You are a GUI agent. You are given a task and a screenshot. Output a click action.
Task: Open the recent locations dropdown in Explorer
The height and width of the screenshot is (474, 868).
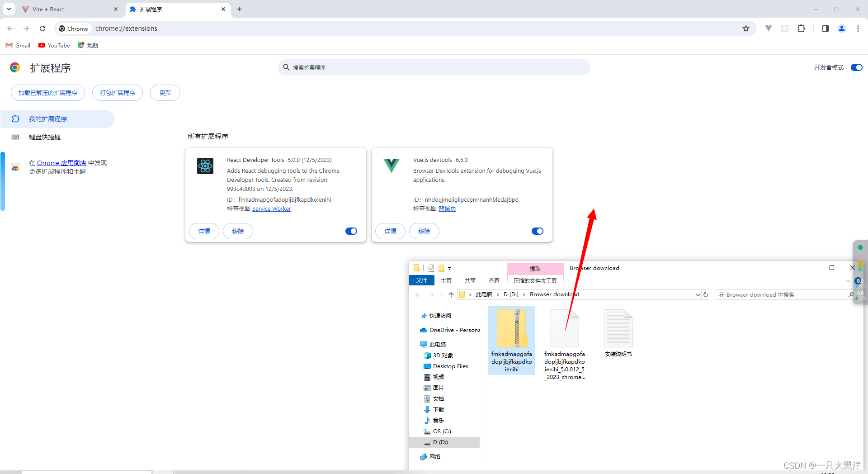pyautogui.click(x=442, y=294)
